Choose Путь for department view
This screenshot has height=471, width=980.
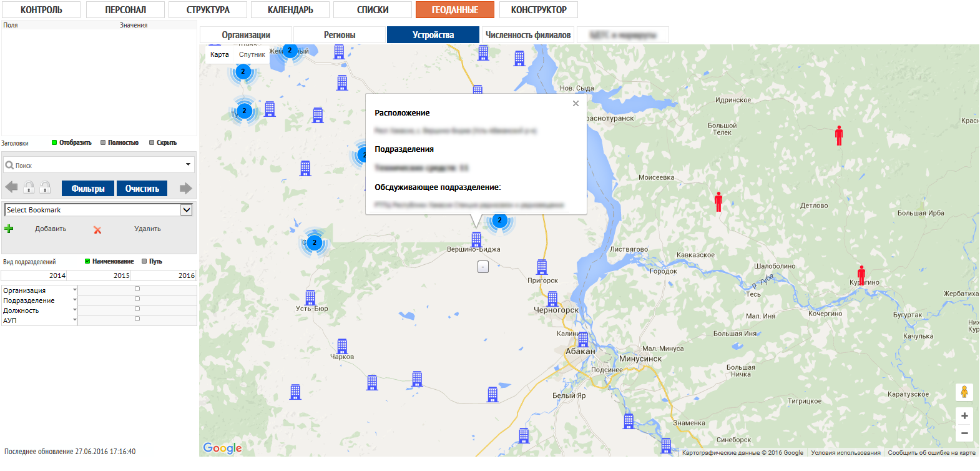click(x=152, y=262)
